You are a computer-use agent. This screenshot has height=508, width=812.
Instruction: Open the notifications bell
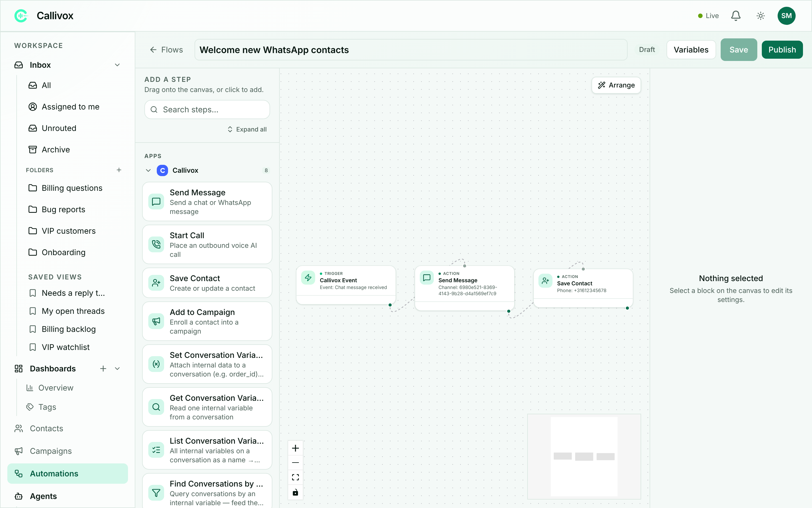click(x=736, y=16)
